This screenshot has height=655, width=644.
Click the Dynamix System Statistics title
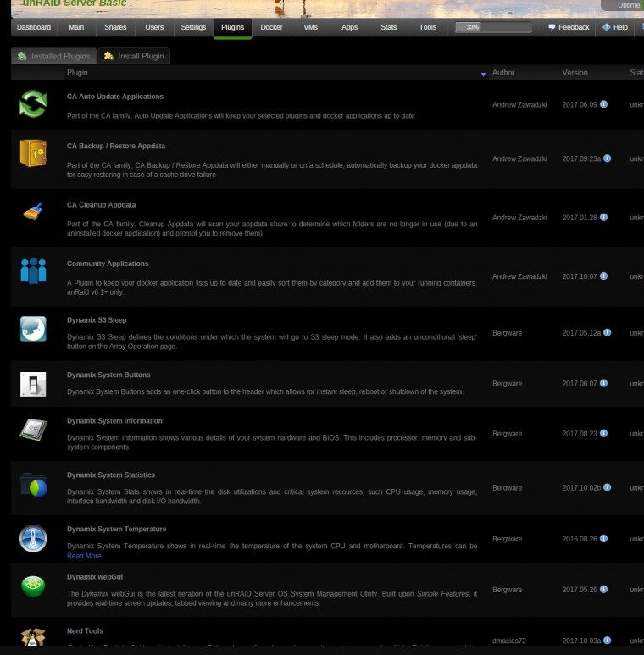111,475
